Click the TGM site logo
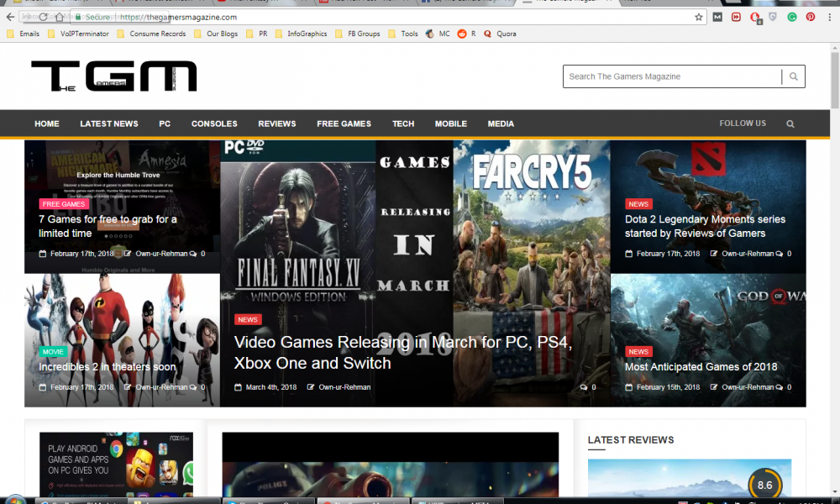The image size is (840, 504). coord(114,76)
